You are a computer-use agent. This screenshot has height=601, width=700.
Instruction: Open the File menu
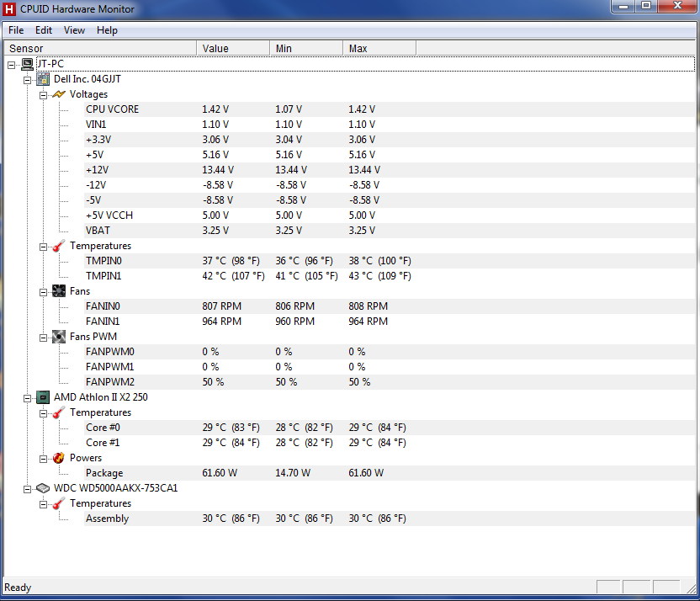coord(16,30)
